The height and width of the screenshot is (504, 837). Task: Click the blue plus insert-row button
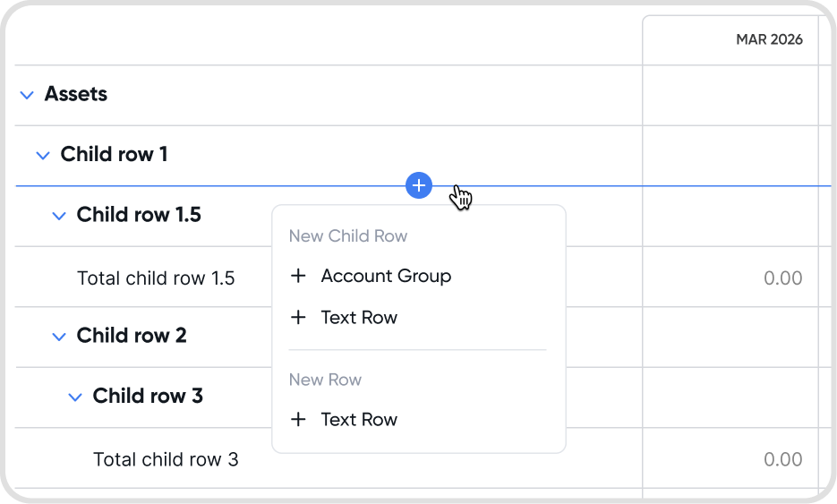(x=419, y=185)
